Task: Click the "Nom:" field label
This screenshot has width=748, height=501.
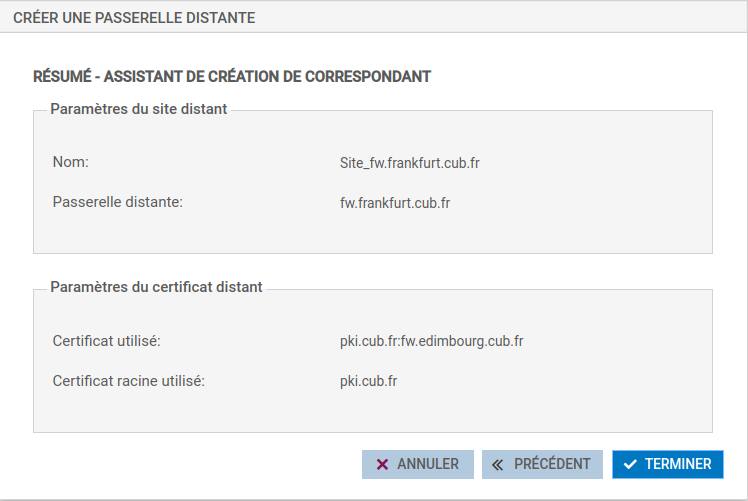Action: coord(71,161)
